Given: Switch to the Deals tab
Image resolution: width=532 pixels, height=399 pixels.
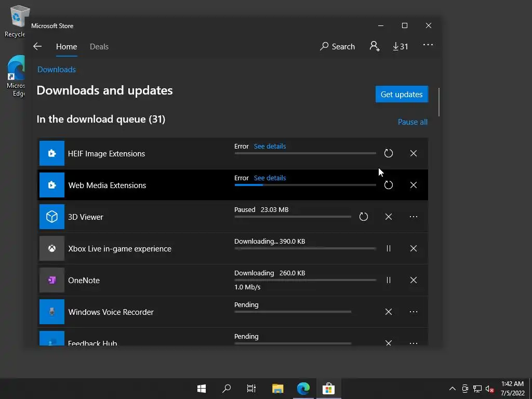Looking at the screenshot, I should click(x=99, y=47).
